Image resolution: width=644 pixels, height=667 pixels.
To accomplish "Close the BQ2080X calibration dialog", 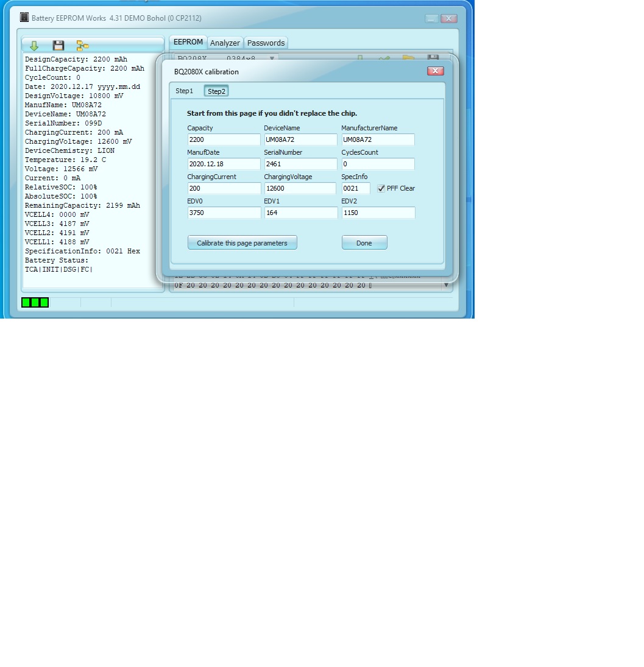I will pos(435,71).
